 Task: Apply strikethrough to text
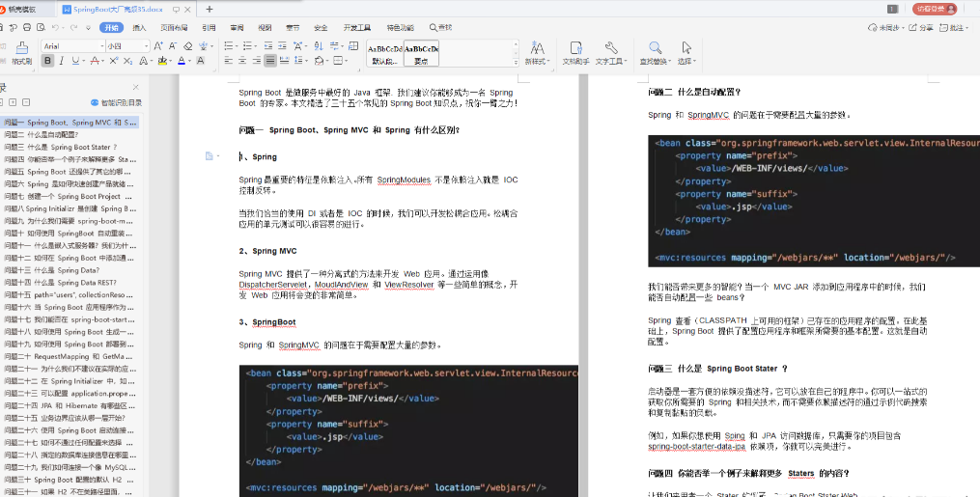[94, 61]
